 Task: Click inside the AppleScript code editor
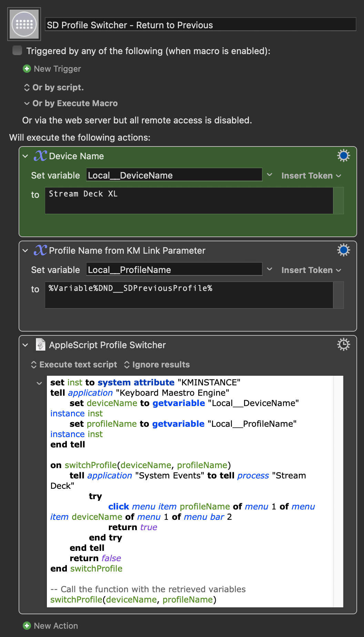190,491
